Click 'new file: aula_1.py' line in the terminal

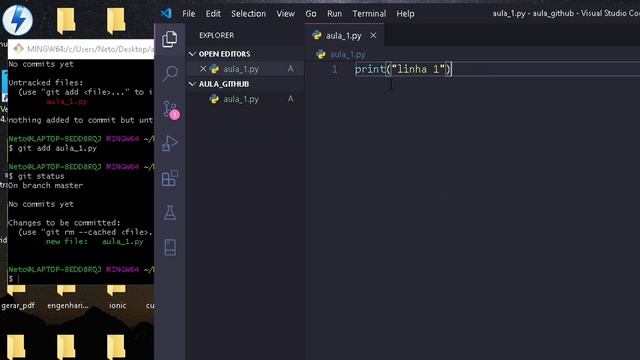pyautogui.click(x=95, y=242)
